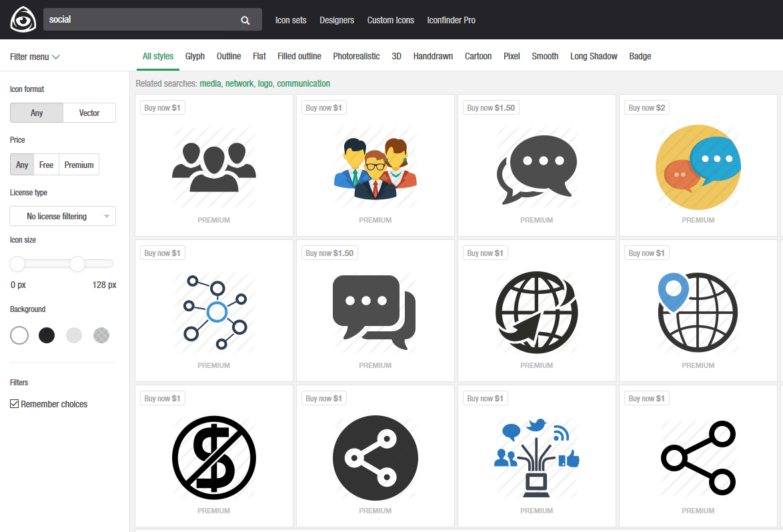Switch to the Long Shadow tab
783x532 pixels.
coord(594,56)
